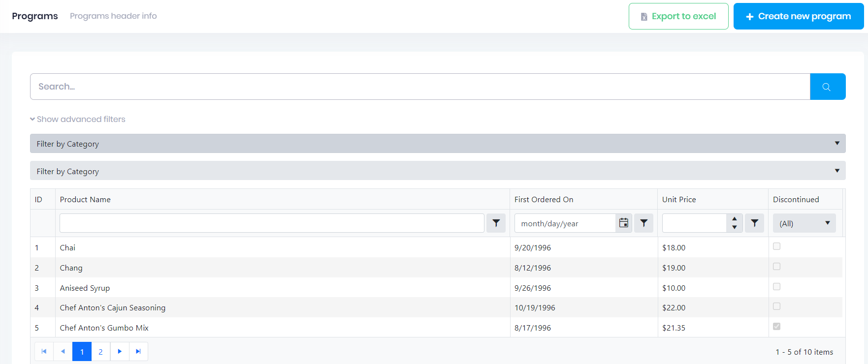Go to the first page arrow

tap(44, 351)
